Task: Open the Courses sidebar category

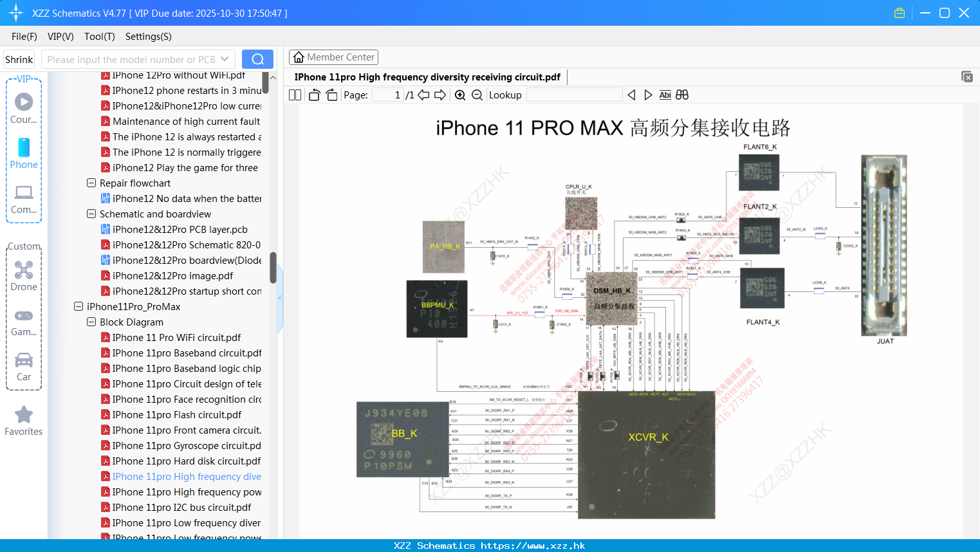Action: pyautogui.click(x=24, y=108)
